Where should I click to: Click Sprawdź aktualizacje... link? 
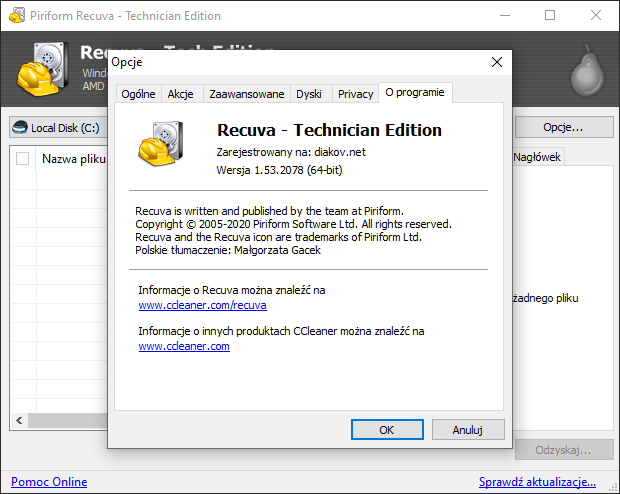point(537,482)
